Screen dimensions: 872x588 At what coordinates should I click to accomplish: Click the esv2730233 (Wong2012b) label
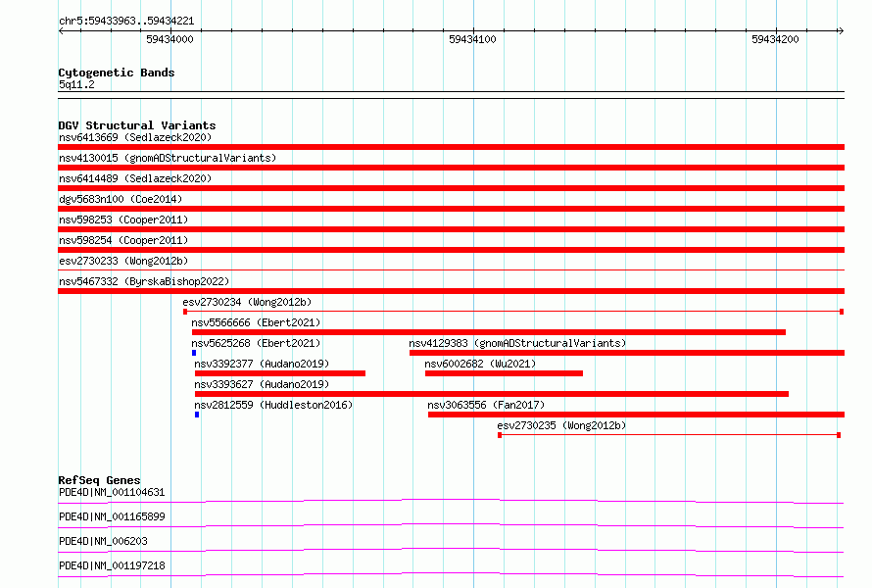point(123,261)
